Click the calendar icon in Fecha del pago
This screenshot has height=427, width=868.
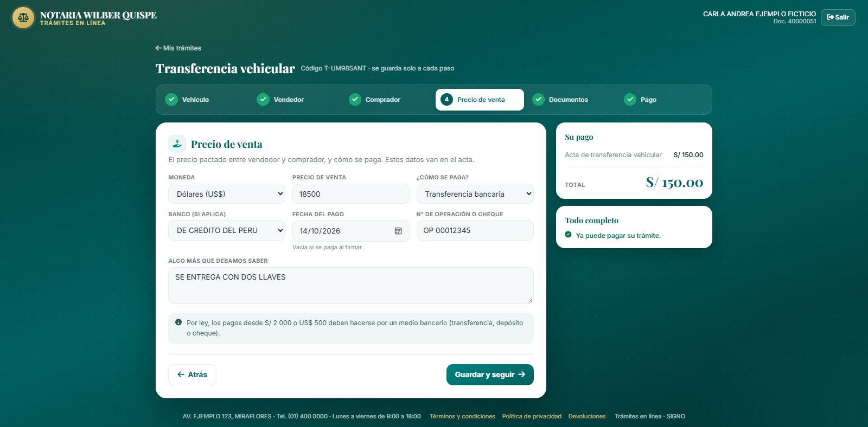[x=398, y=231]
